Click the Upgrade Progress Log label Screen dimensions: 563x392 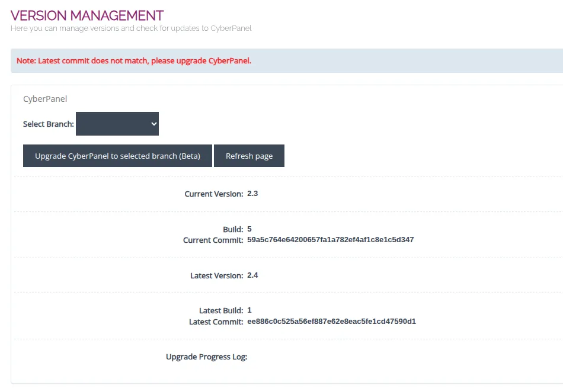pos(206,357)
